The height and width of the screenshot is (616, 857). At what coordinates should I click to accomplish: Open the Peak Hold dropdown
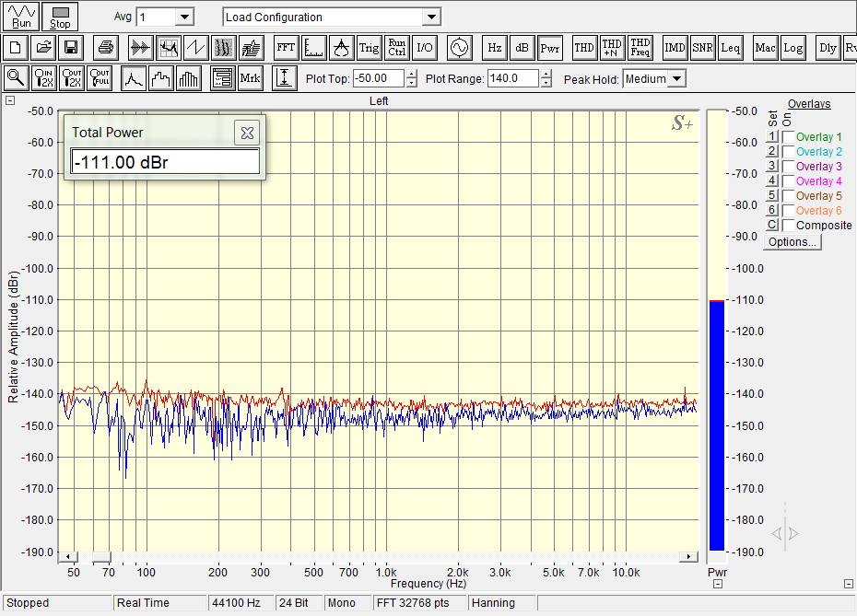(x=677, y=79)
